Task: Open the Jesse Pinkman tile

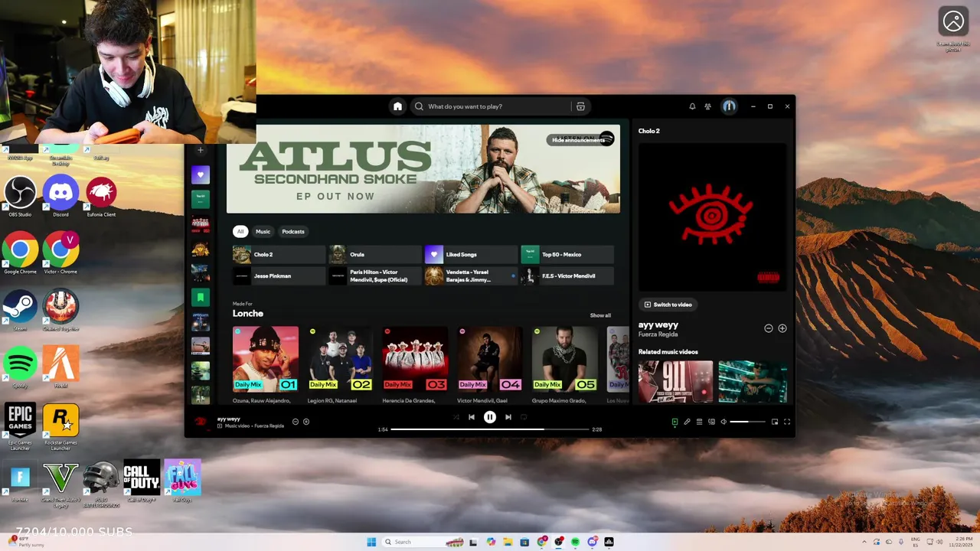Action: click(x=279, y=275)
